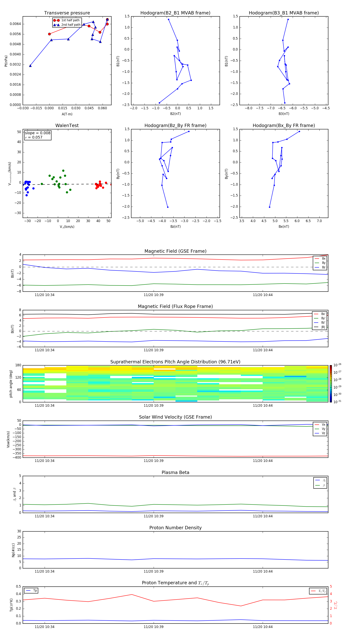Click the 'B2(nT)' x-axis label

pyautogui.click(x=175, y=114)
